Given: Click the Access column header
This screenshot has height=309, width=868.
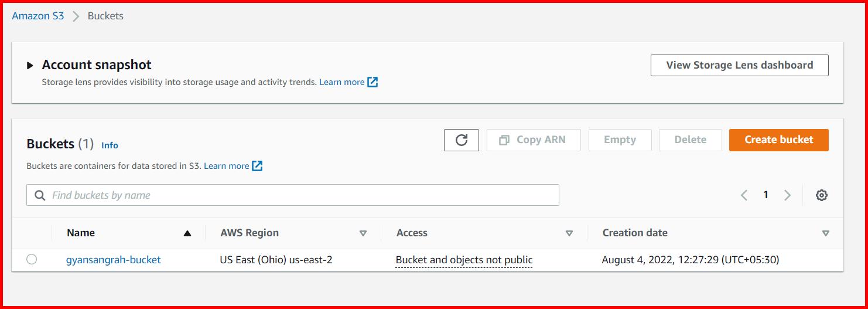Looking at the screenshot, I should [412, 233].
